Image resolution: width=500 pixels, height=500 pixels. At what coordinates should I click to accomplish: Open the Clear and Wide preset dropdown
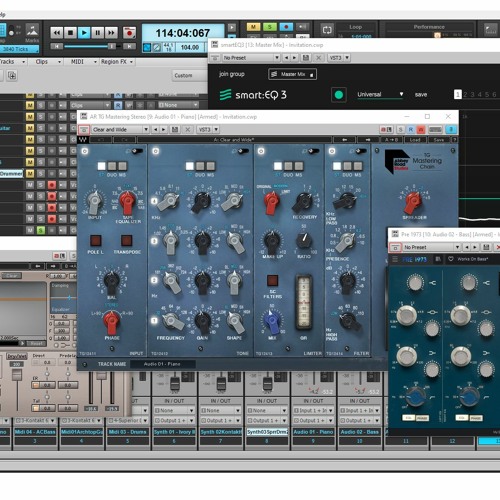pos(120,129)
